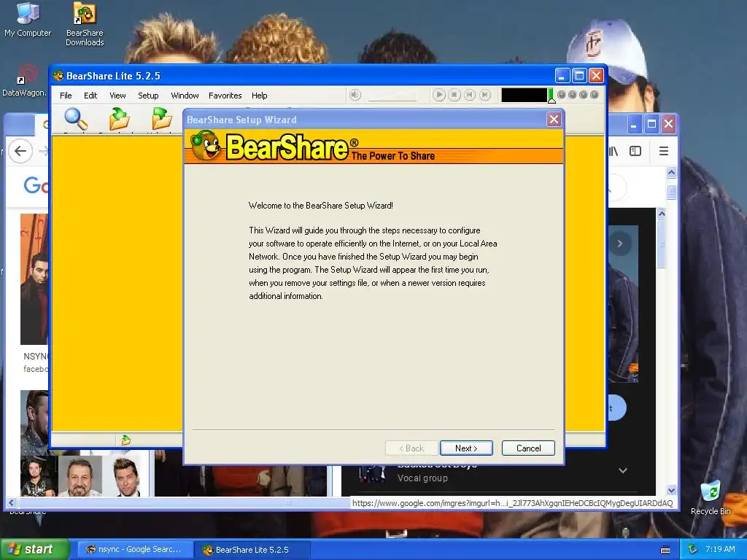Open the browser hamburger menu
Image resolution: width=747 pixels, height=560 pixels.
pyautogui.click(x=664, y=151)
